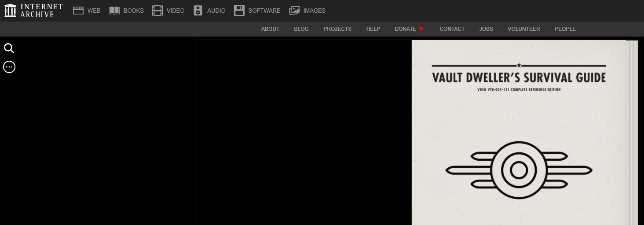This screenshot has height=225, width=644.
Task: Open the Projects page
Action: point(337,29)
